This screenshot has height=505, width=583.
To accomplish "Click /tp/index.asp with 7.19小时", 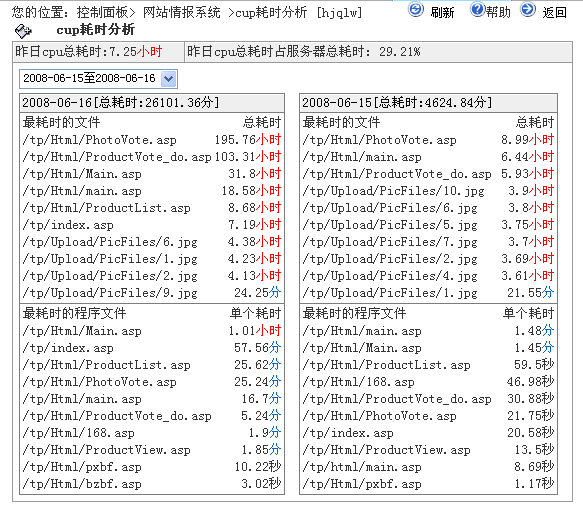I will tap(152, 225).
